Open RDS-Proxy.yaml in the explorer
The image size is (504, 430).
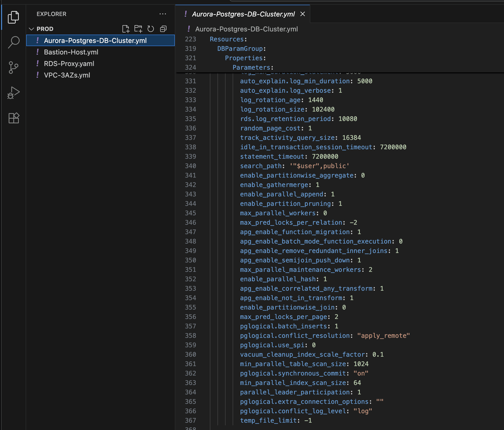coord(69,64)
